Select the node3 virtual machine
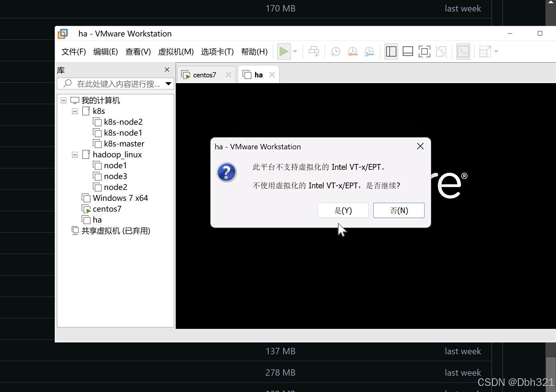 (x=115, y=176)
